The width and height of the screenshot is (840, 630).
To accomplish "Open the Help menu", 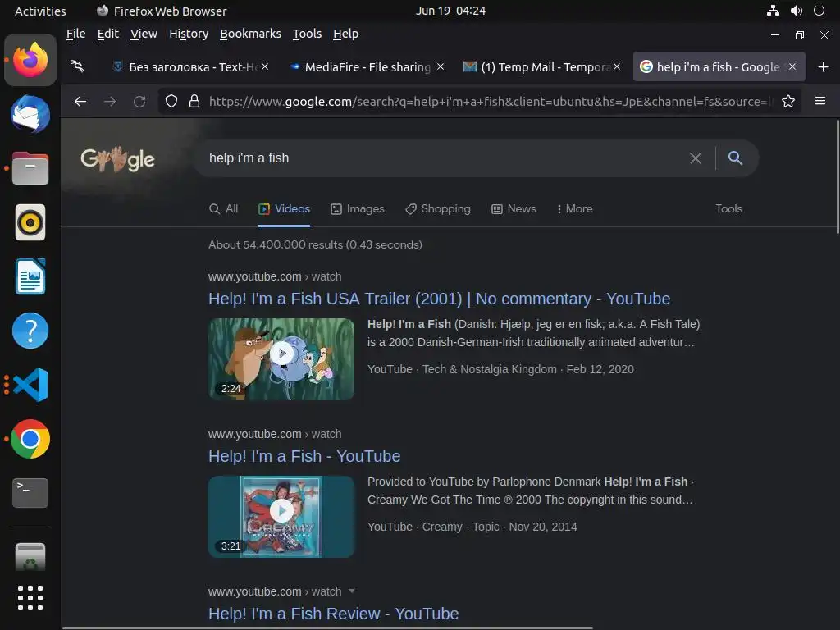I will click(345, 34).
